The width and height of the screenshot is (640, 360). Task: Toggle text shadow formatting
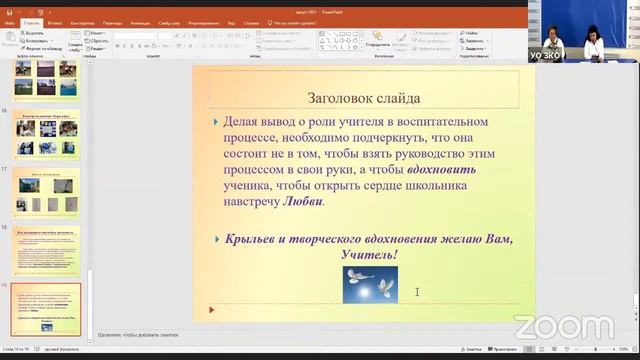click(x=139, y=46)
